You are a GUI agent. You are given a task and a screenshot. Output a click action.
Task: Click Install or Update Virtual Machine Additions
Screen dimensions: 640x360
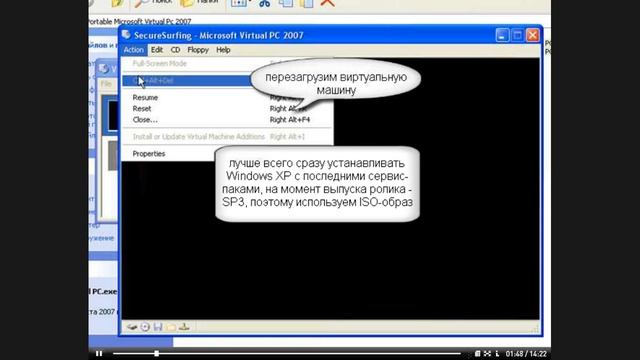coord(199,136)
